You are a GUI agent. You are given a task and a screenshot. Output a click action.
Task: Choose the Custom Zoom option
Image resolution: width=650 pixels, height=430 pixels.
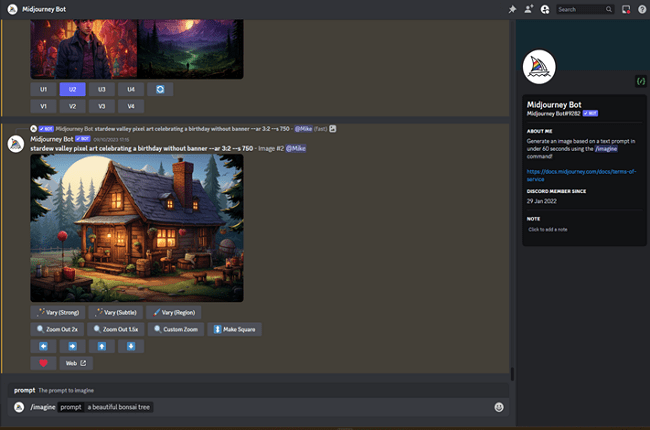[175, 329]
